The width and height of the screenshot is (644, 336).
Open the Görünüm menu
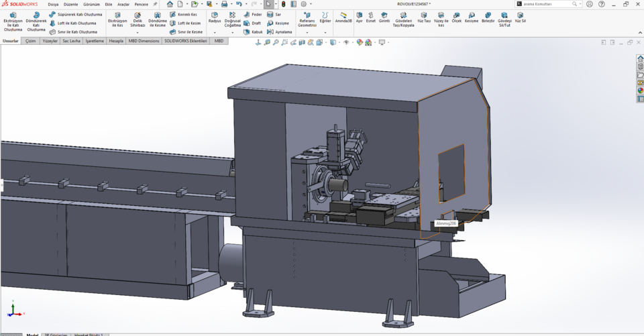92,5
